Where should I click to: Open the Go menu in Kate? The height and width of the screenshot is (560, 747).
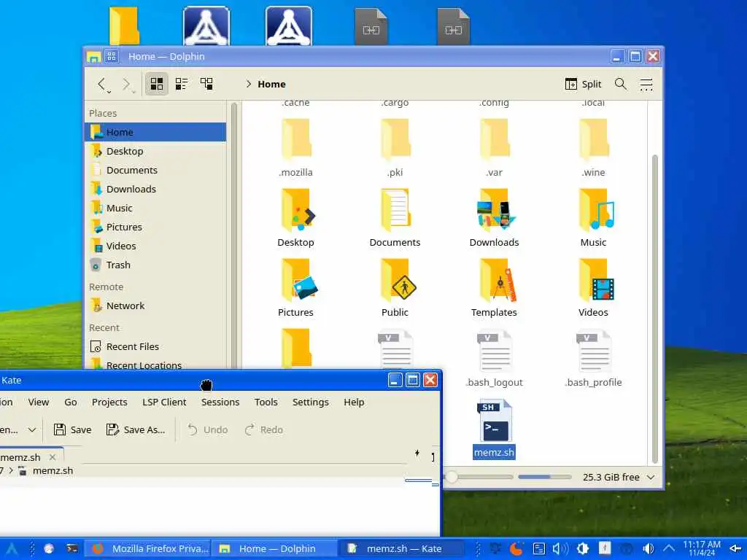71,402
